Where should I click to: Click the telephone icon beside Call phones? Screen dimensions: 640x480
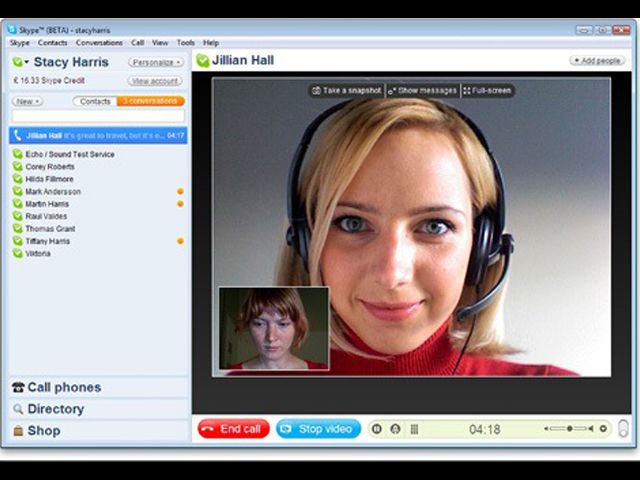pos(18,387)
